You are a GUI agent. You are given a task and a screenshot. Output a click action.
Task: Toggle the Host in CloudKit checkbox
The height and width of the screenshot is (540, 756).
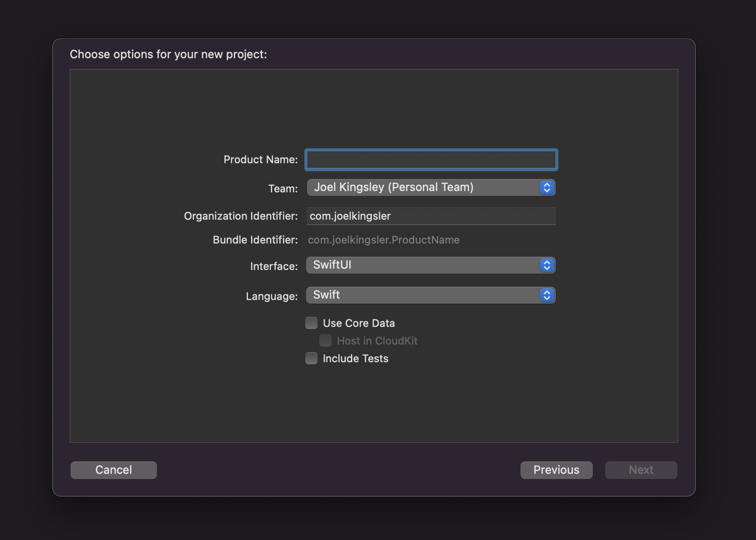[x=326, y=341]
